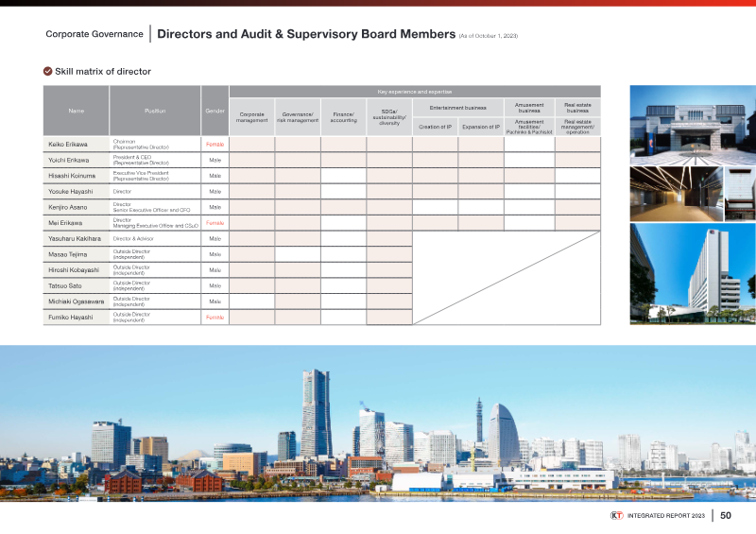Click Director position in Yosuke Hayashi row
Image resolution: width=756 pixels, height=534 pixels.
[122, 192]
